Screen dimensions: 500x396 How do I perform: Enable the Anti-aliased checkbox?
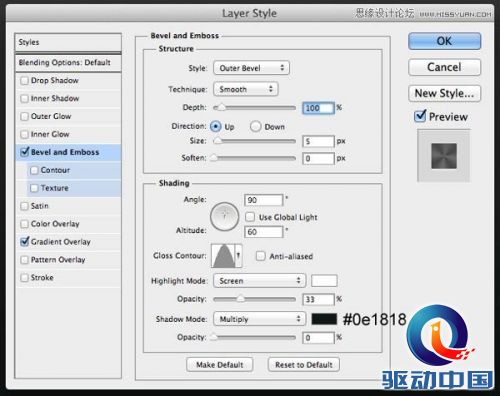[260, 256]
